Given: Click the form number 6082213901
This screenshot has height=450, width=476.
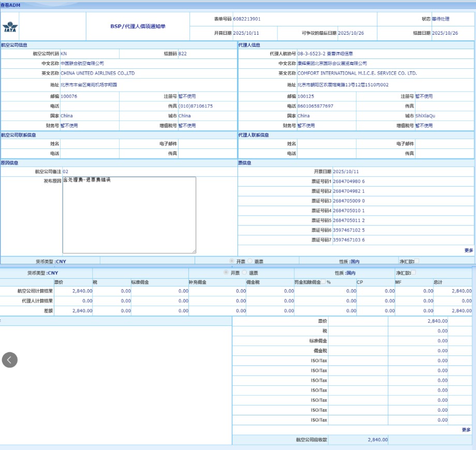Looking at the screenshot, I should tap(247, 19).
